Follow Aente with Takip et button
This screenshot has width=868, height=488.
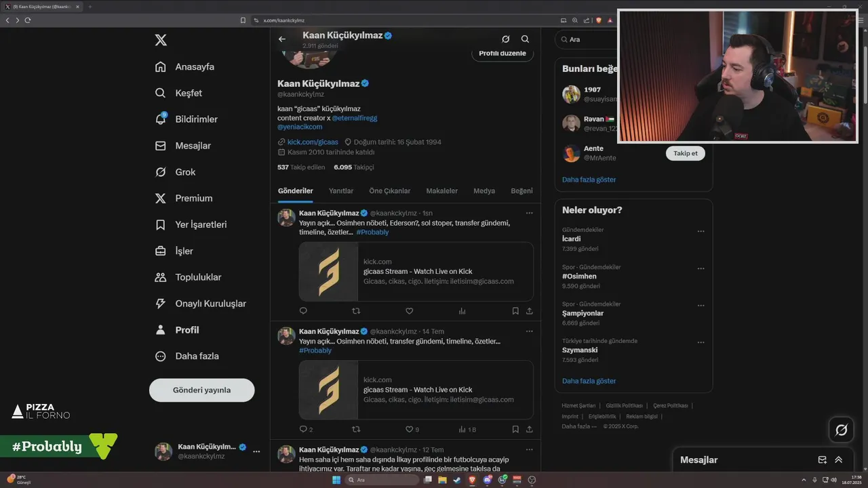[x=686, y=153]
